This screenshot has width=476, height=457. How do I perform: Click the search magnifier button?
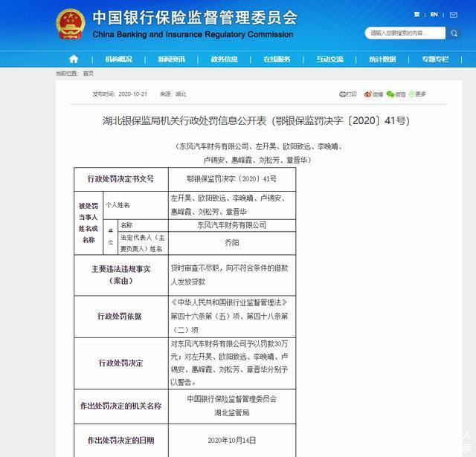point(454,33)
